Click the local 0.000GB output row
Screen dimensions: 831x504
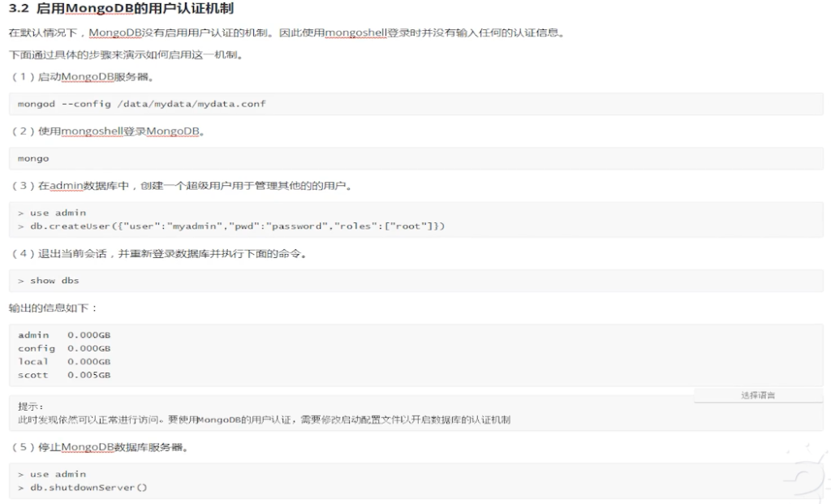pyautogui.click(x=64, y=361)
